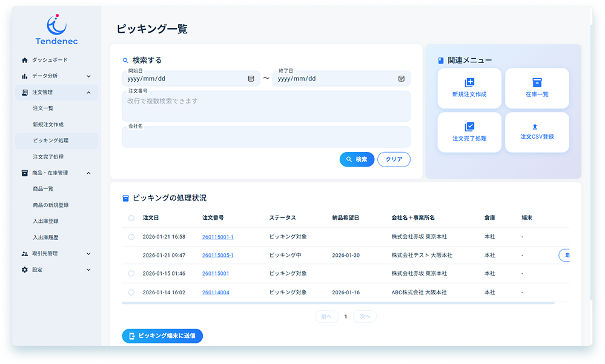This screenshot has height=364, width=605.
Task: Open the end date calendar picker icon
Action: tap(401, 79)
